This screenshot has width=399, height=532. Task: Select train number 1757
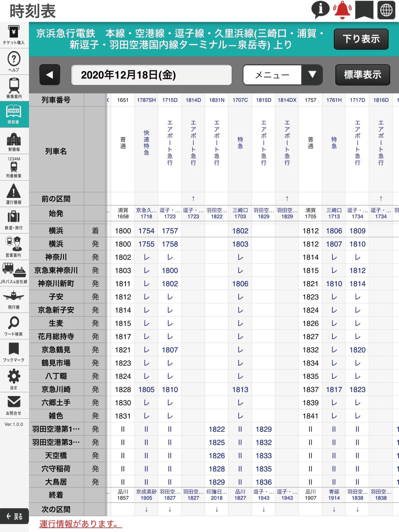[311, 100]
